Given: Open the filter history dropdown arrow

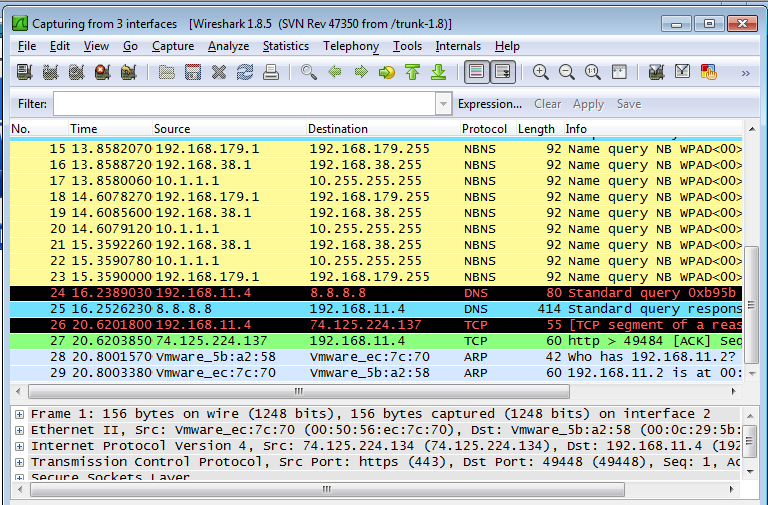Looking at the screenshot, I should click(444, 104).
